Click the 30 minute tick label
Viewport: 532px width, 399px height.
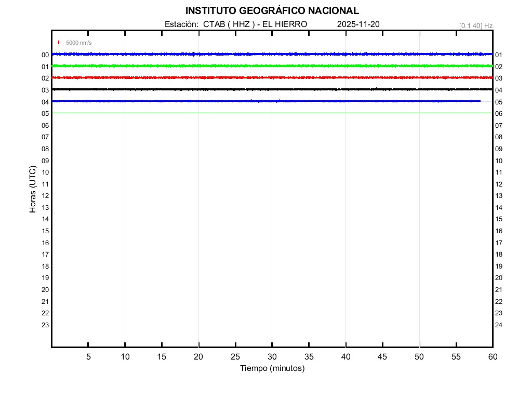click(272, 356)
